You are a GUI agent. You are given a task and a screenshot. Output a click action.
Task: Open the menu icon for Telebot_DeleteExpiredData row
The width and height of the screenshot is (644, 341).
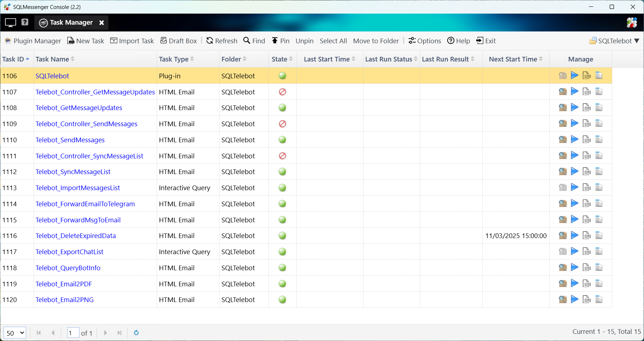pos(599,236)
